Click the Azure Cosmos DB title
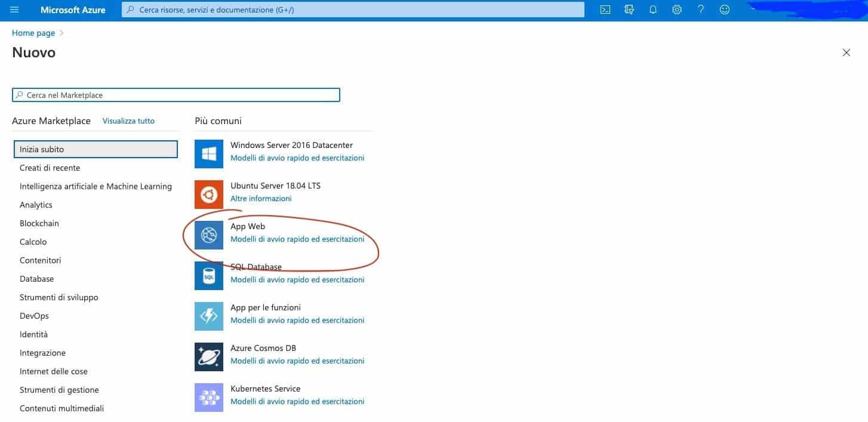The height and width of the screenshot is (422, 868). tap(263, 348)
